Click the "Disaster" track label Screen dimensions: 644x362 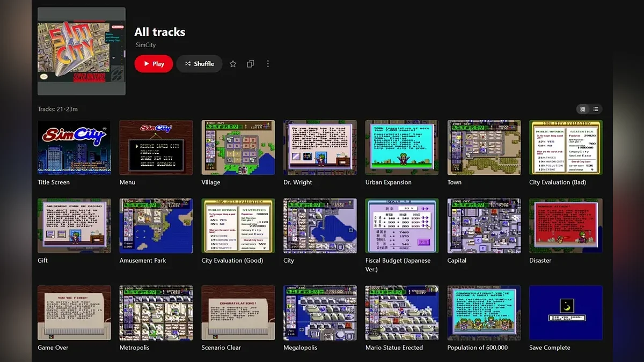540,261
